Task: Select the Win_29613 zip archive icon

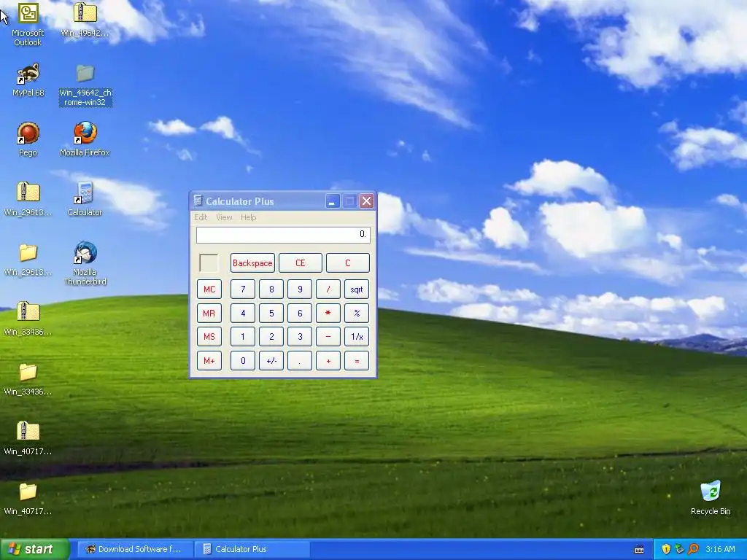Action: (28, 199)
